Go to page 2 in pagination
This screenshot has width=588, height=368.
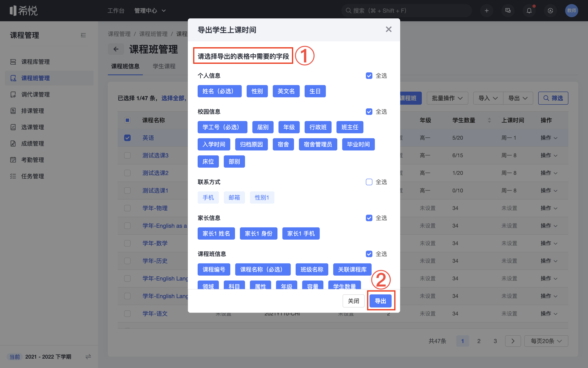[479, 341]
